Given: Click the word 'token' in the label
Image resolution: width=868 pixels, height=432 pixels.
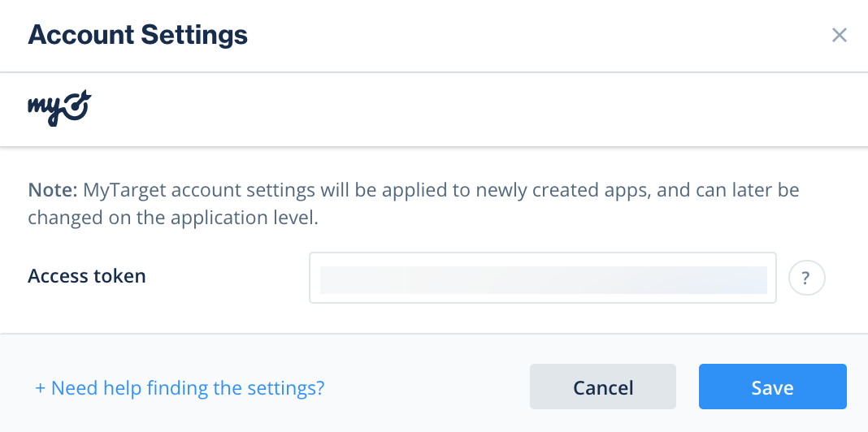Looking at the screenshot, I should 121,276.
